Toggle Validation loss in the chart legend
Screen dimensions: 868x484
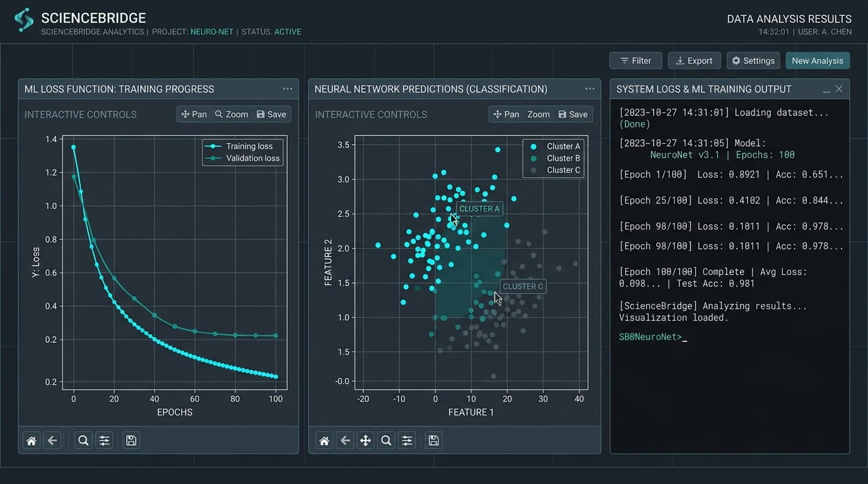pyautogui.click(x=243, y=158)
